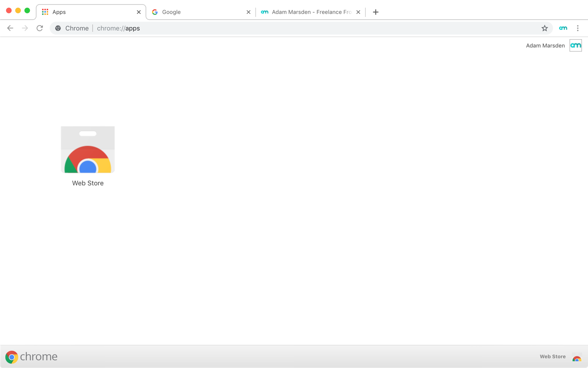Click the Adam Marsden profile name
588x368 pixels.
pos(545,46)
